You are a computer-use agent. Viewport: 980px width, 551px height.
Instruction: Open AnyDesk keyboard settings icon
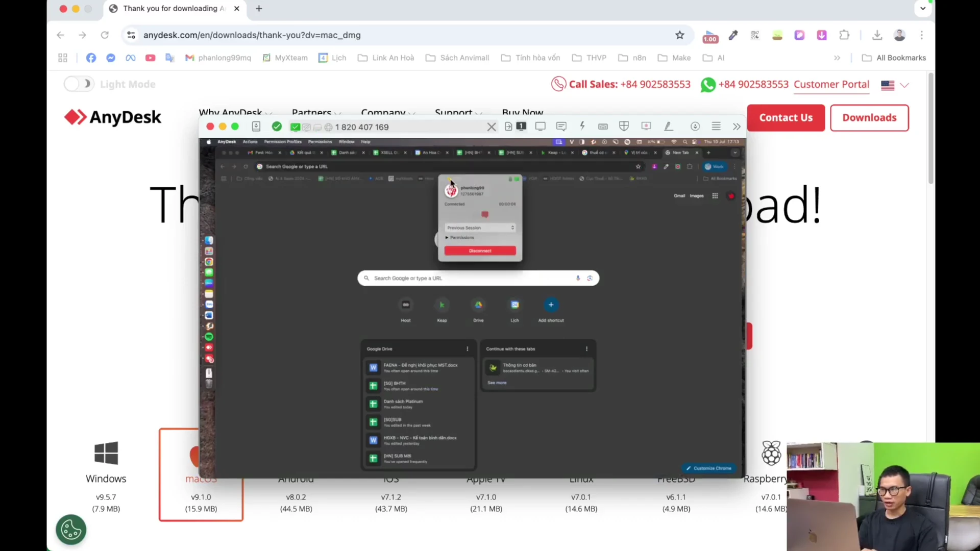[x=603, y=127]
